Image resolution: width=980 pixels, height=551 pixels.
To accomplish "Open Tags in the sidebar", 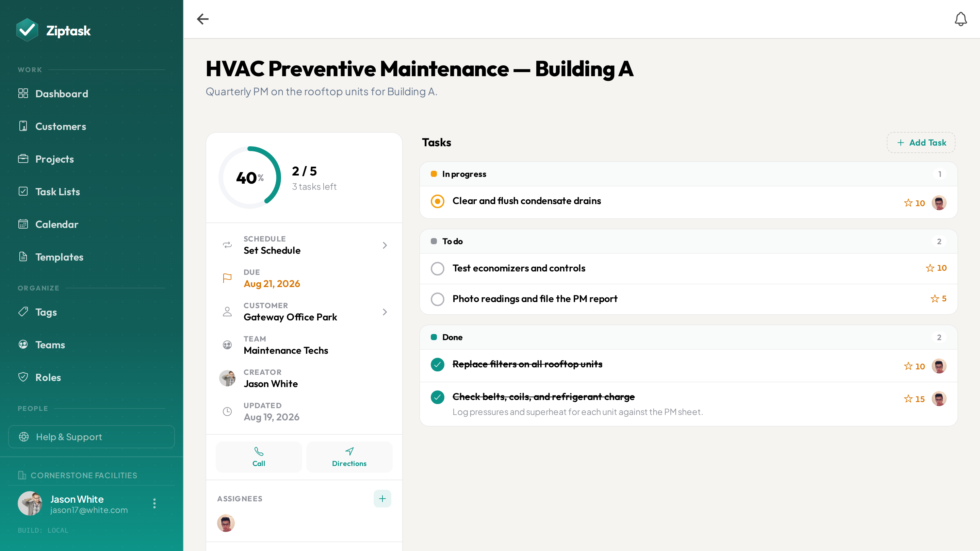I will pos(91,312).
